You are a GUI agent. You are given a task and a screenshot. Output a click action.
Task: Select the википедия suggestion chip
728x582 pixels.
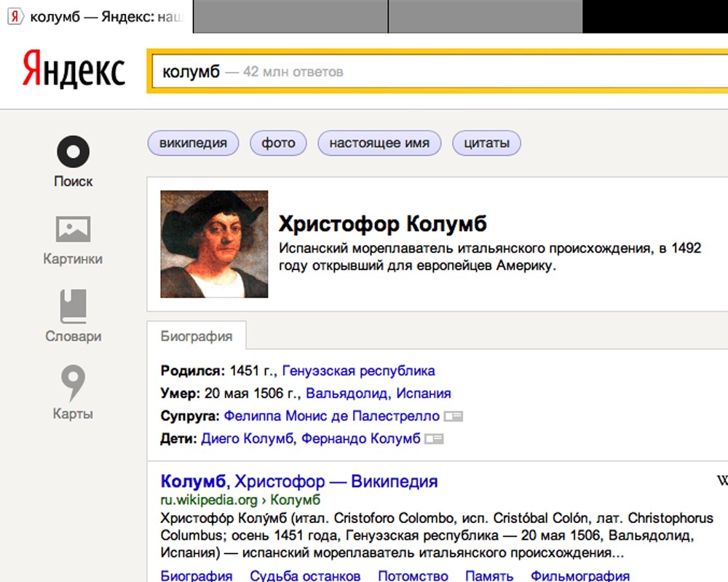point(193,143)
